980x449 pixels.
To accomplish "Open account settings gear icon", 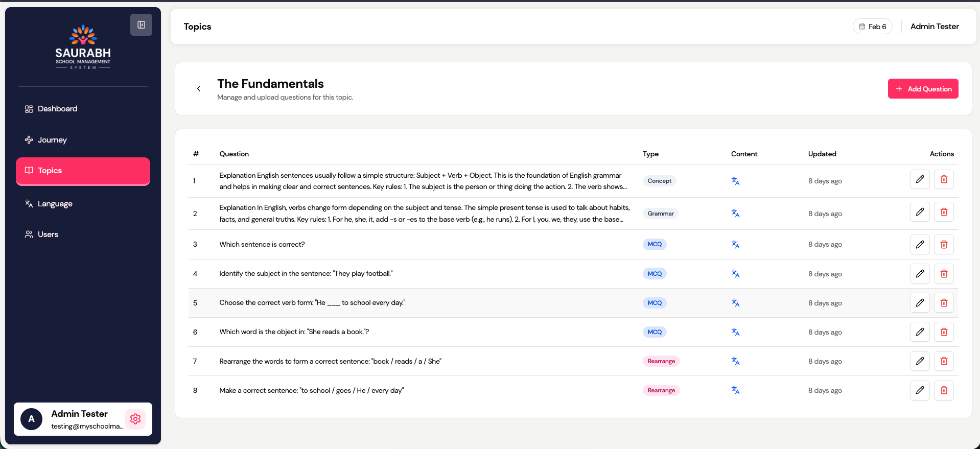I will click(x=135, y=419).
